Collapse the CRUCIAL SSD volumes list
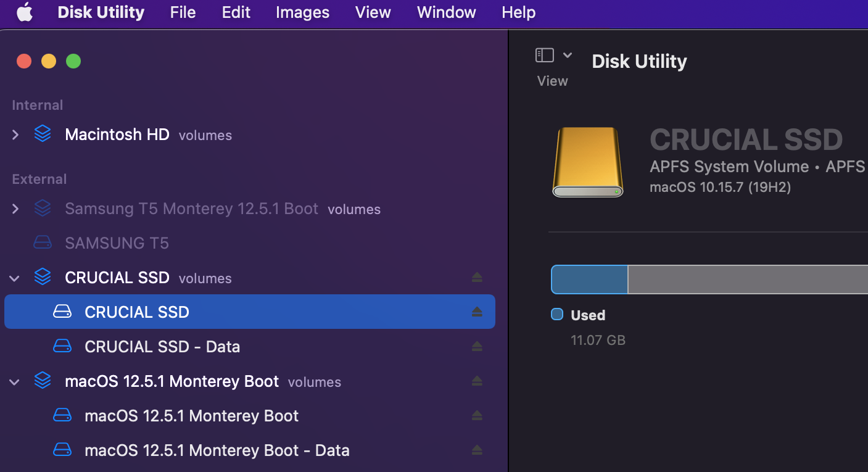 point(15,278)
